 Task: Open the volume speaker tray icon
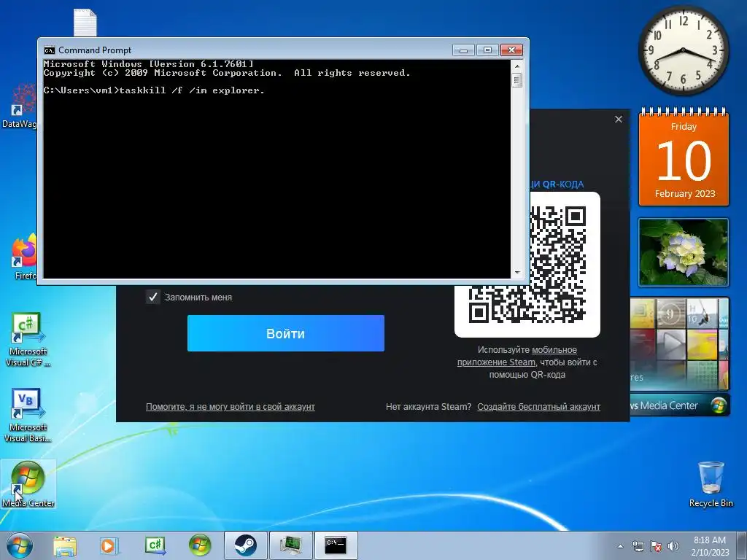[x=673, y=546]
